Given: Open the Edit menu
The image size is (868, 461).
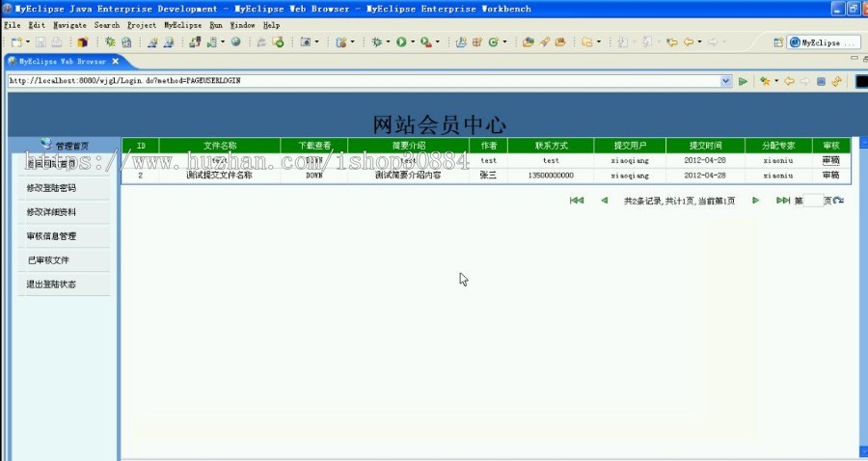Looking at the screenshot, I should click(37, 25).
